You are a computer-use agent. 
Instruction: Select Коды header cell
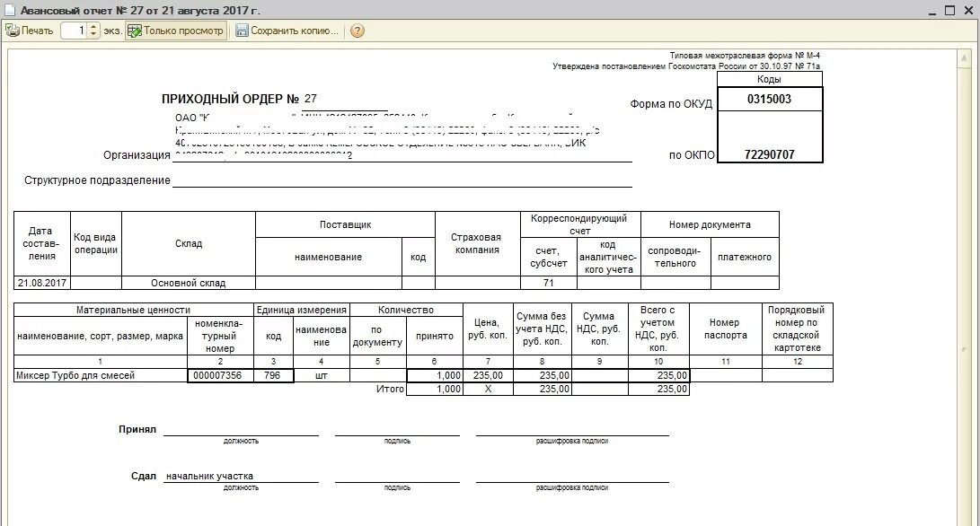tap(770, 79)
